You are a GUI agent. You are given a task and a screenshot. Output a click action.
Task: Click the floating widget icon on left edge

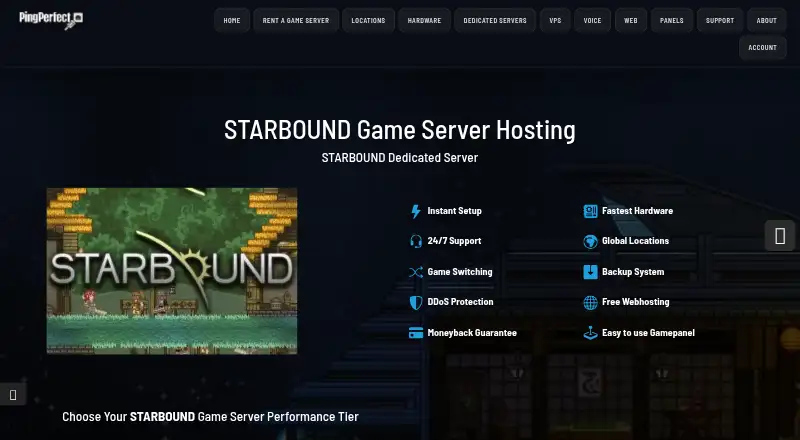[13, 394]
